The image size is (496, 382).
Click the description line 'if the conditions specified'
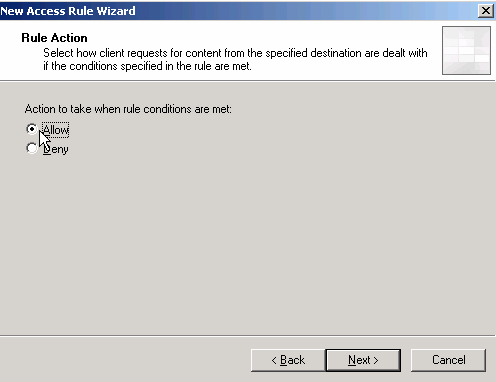(147, 66)
